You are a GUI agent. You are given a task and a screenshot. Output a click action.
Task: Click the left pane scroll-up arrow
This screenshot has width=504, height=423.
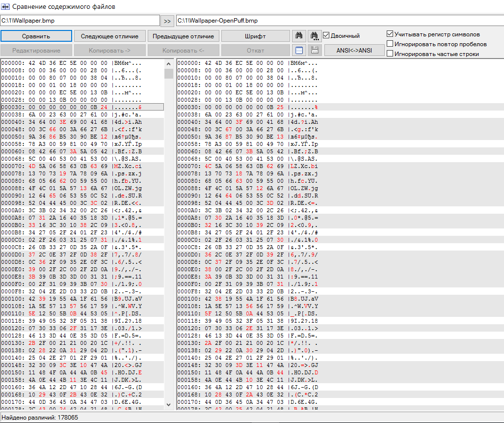coord(169,63)
